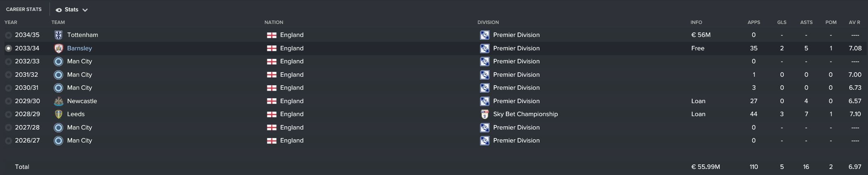
Task: Click the Leeds club crest icon
Action: [x=58, y=114]
